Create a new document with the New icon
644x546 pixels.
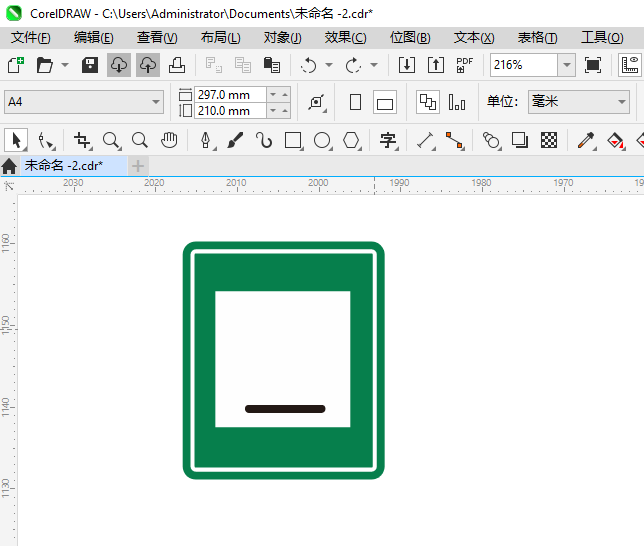coord(16,65)
